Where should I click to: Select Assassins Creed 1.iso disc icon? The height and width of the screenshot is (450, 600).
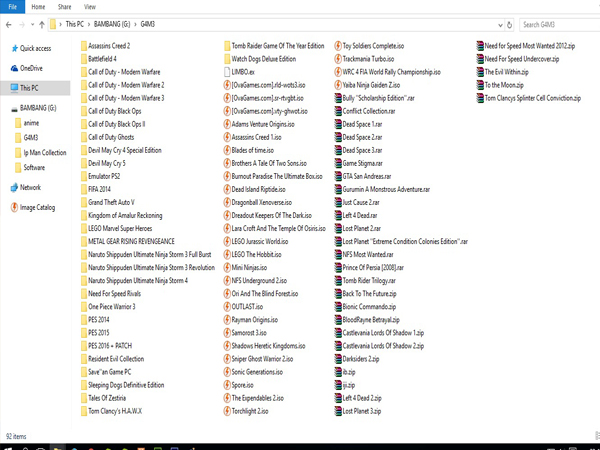(x=227, y=137)
